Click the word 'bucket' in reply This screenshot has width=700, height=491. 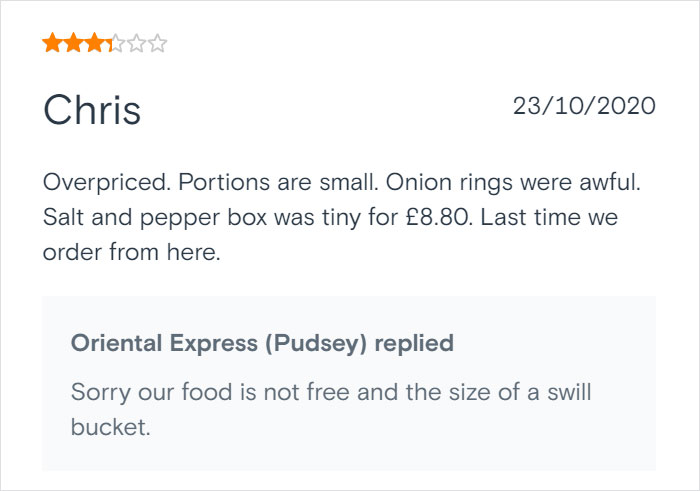pos(110,427)
